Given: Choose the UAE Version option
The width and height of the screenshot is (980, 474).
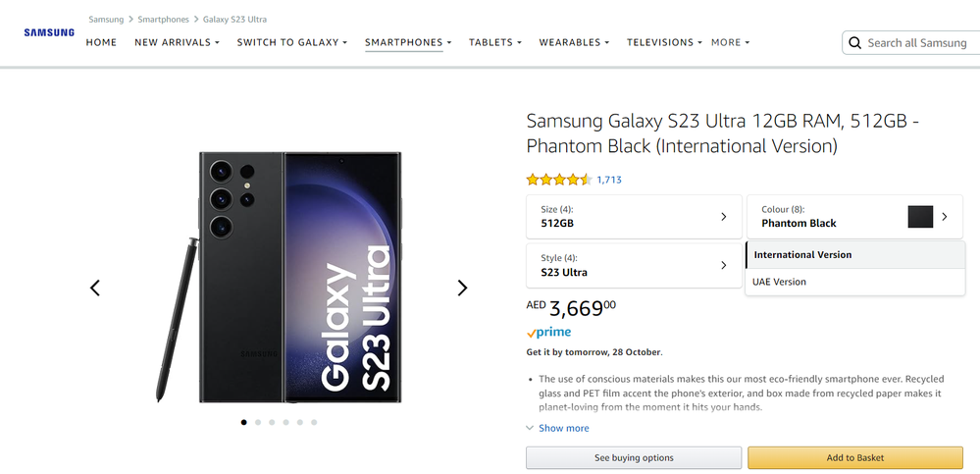Looking at the screenshot, I should tap(855, 282).
